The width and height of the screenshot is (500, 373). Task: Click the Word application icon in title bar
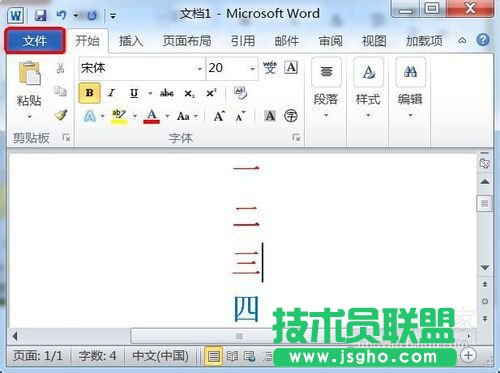pos(16,15)
